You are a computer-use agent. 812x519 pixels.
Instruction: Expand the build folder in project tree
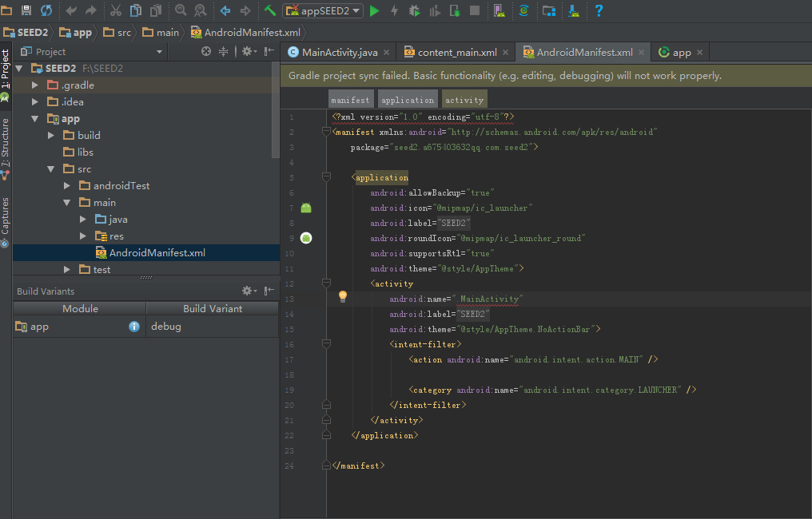coord(51,135)
